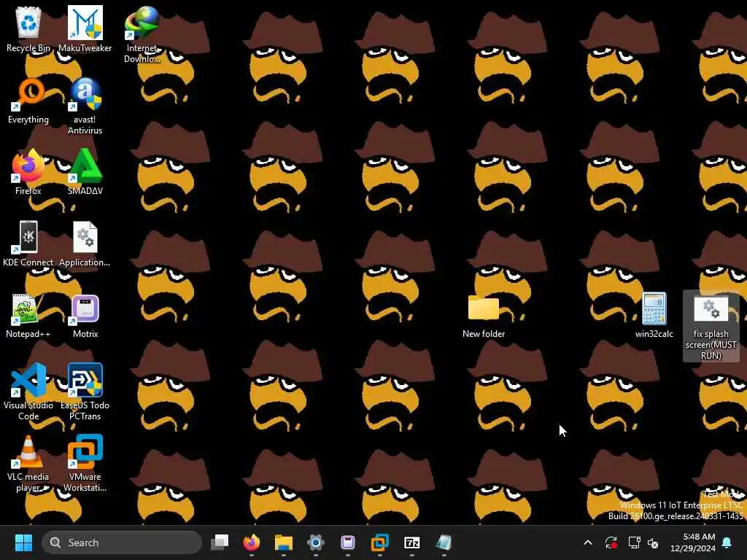747x560 pixels.
Task: Open File Explorer from the taskbar
Action: (284, 542)
